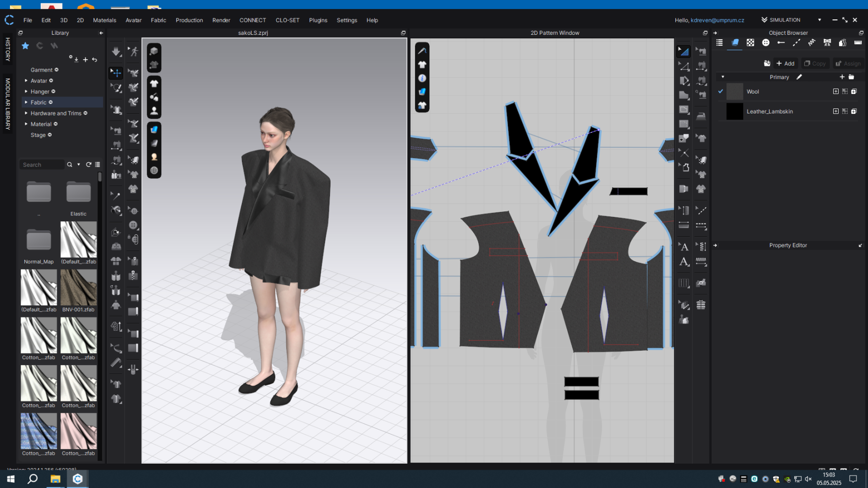Click the pencil icon to rename Primary
868x488 pixels.
pyautogui.click(x=800, y=77)
